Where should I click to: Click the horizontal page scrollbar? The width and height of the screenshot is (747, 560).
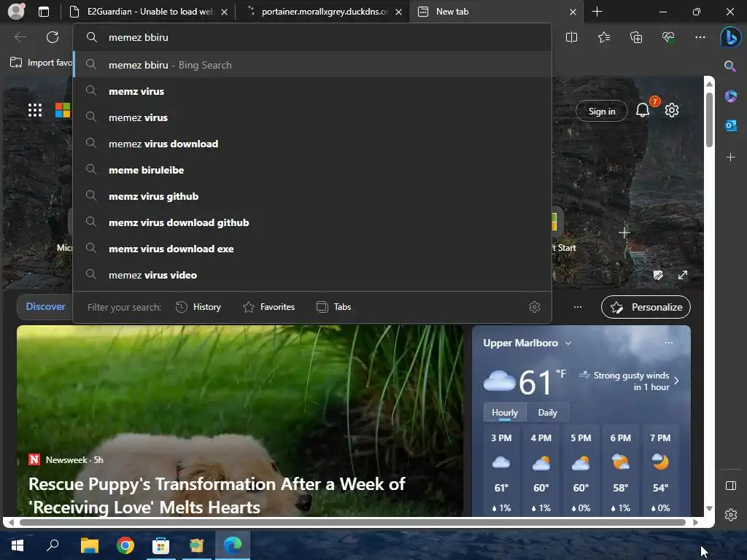coord(352,522)
